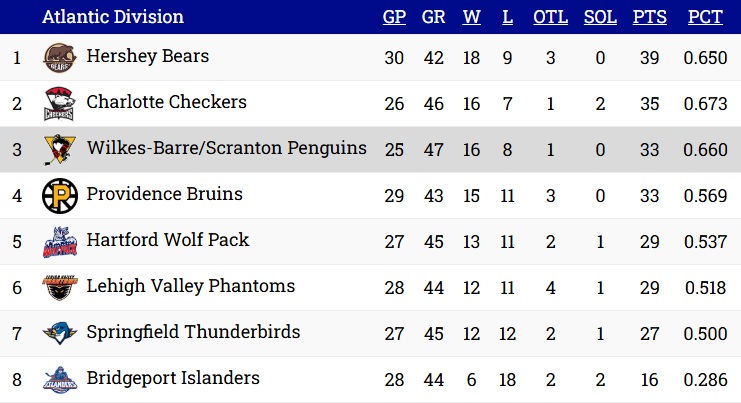Click the Hershey Bears logo icon

(x=60, y=58)
